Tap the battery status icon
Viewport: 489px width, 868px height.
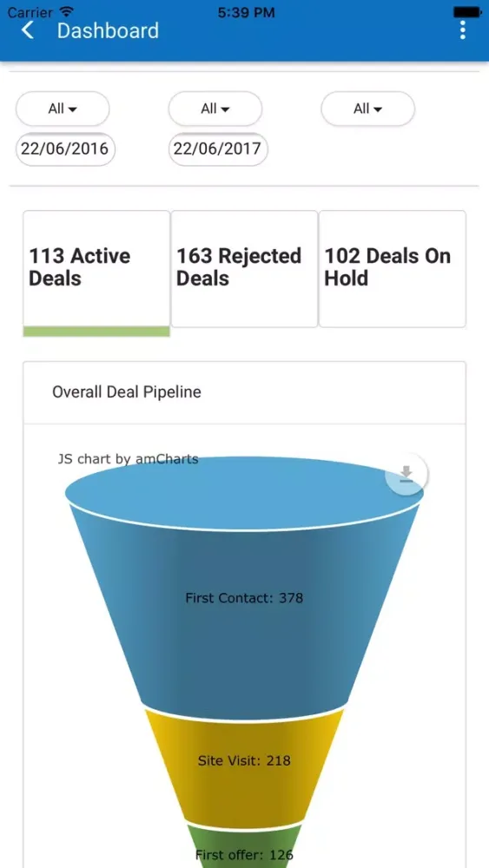pos(466,11)
